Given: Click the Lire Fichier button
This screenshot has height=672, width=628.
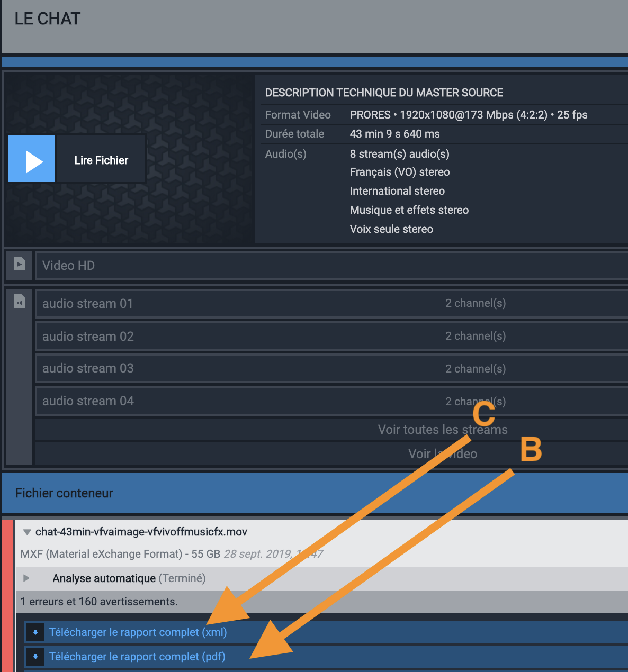Looking at the screenshot, I should tap(101, 160).
